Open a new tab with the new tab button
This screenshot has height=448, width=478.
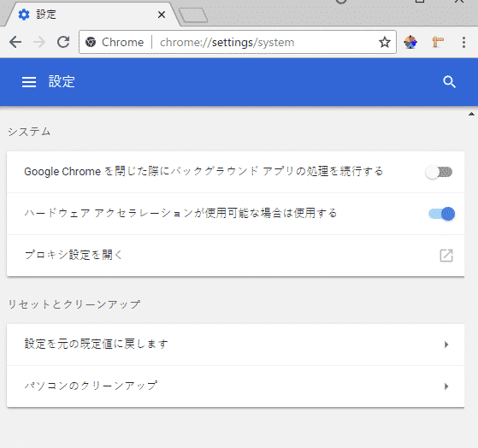pyautogui.click(x=193, y=15)
